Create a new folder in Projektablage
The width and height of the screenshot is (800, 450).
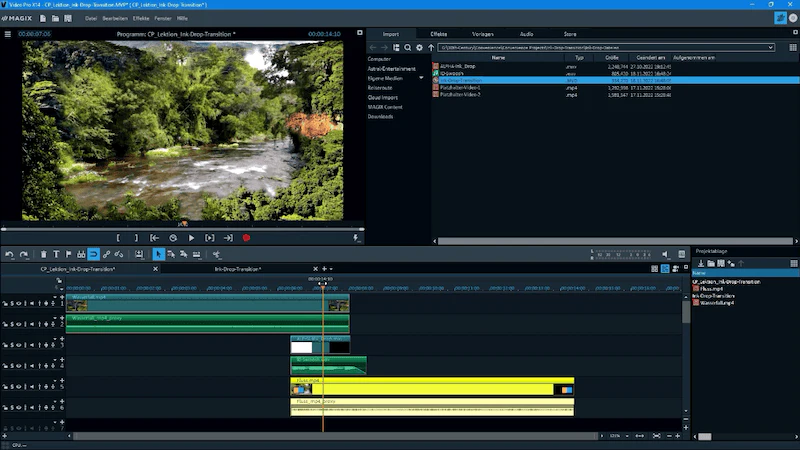coord(711,263)
